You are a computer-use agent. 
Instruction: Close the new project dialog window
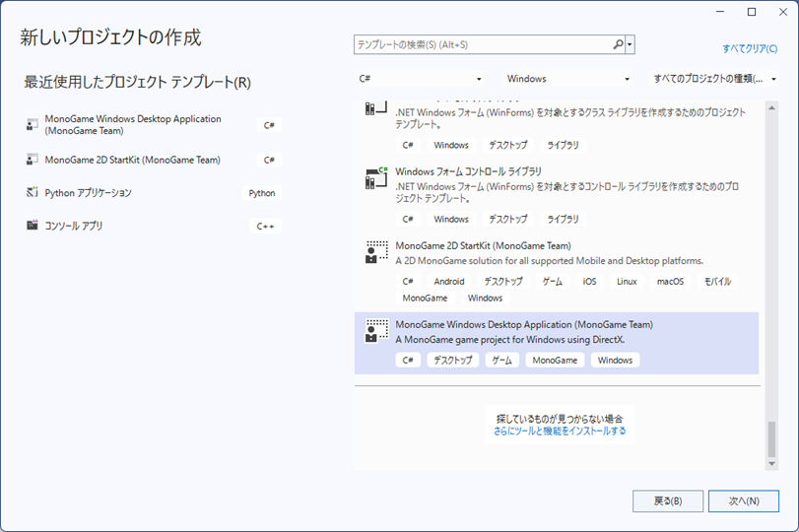point(783,12)
